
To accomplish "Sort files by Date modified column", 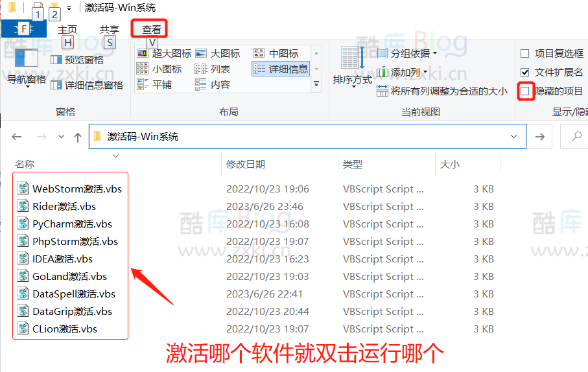I will point(246,165).
